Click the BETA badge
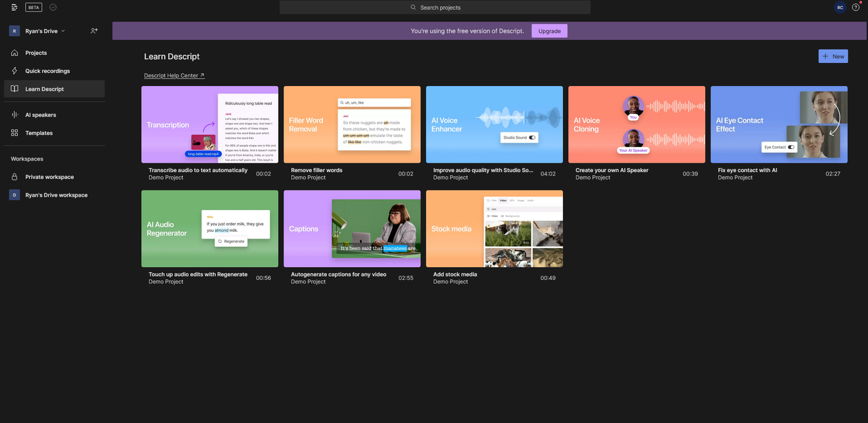This screenshot has height=423, width=868. click(x=34, y=7)
